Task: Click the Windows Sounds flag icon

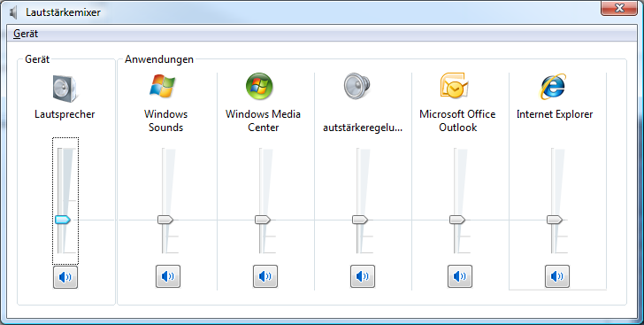Action: coord(163,86)
